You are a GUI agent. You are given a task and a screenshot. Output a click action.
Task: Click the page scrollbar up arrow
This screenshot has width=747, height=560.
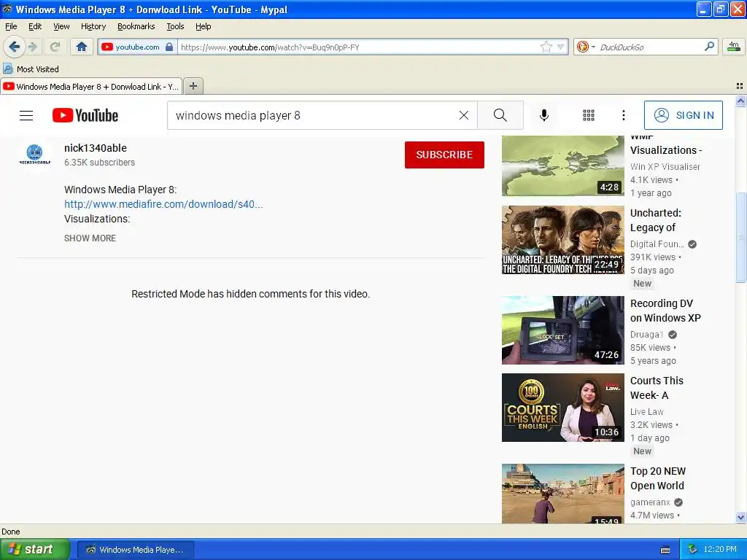click(740, 101)
